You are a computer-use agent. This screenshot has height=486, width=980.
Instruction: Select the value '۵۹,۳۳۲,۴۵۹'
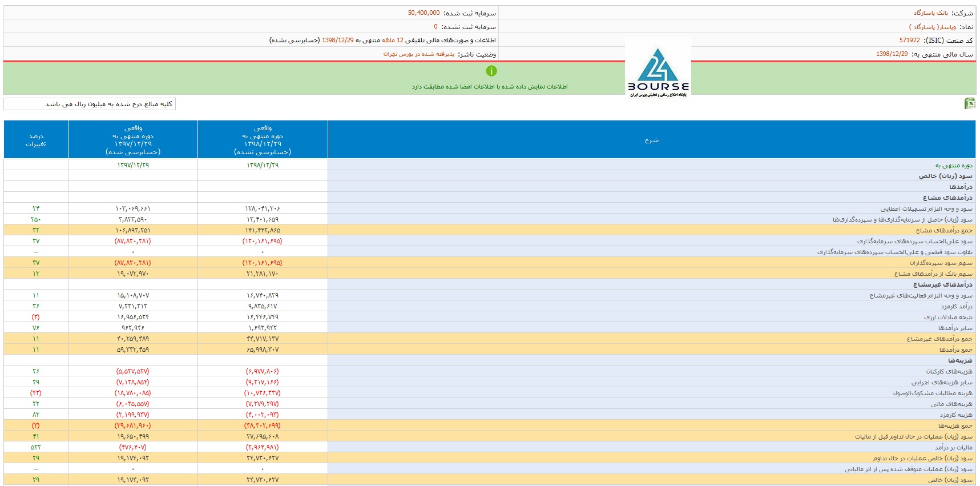click(133, 350)
